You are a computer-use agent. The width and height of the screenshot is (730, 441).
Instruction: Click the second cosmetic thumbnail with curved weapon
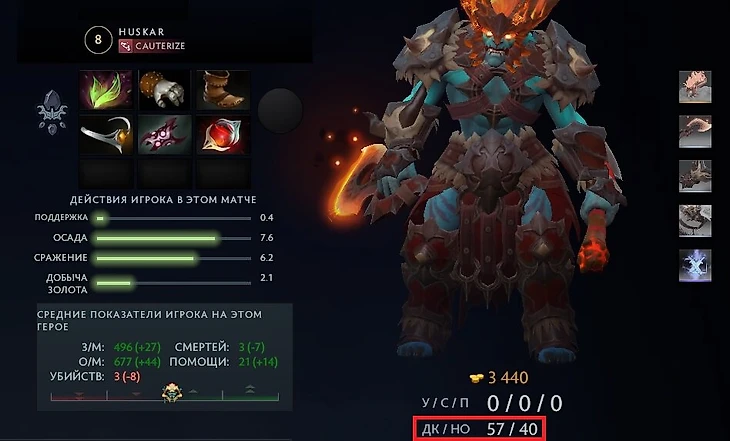[695, 131]
